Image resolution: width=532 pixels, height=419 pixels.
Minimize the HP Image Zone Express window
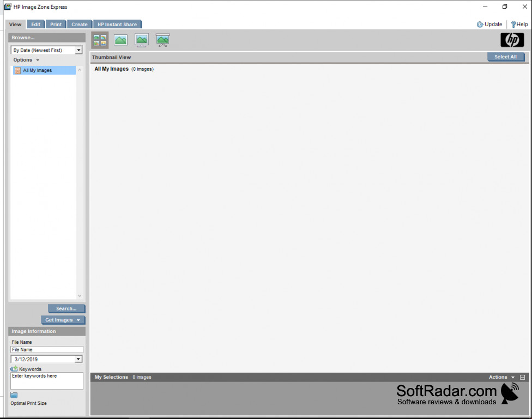485,7
